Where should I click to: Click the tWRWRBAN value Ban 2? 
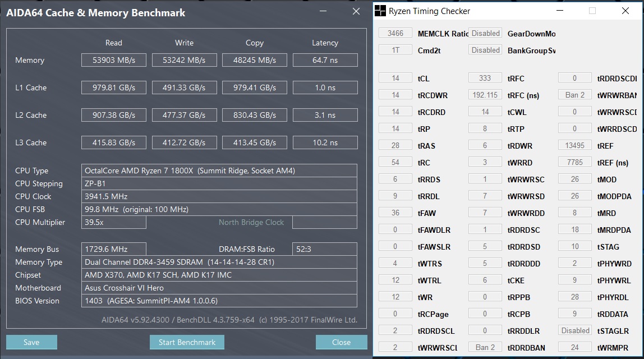575,95
